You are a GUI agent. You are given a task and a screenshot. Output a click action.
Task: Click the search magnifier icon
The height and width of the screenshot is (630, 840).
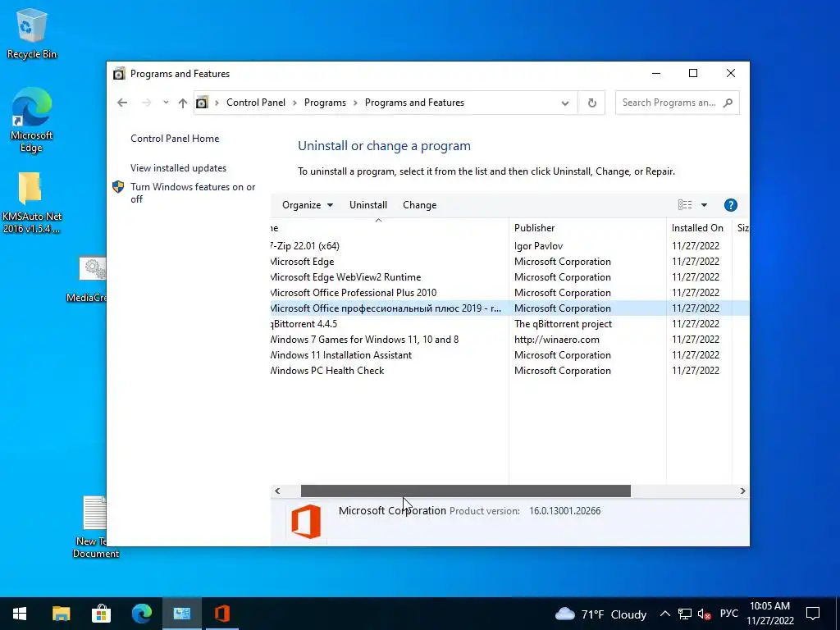click(728, 103)
